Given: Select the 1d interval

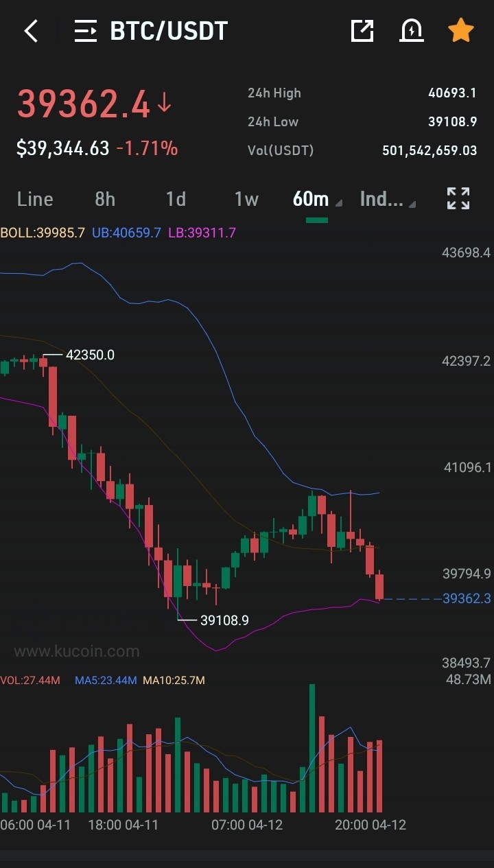Looking at the screenshot, I should click(176, 199).
